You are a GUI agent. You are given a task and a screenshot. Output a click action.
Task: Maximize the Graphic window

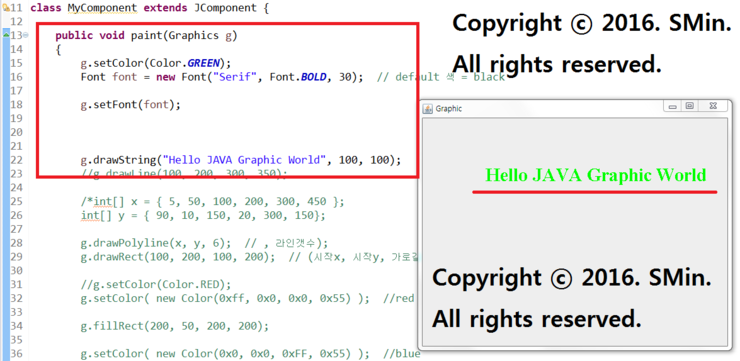tap(690, 107)
